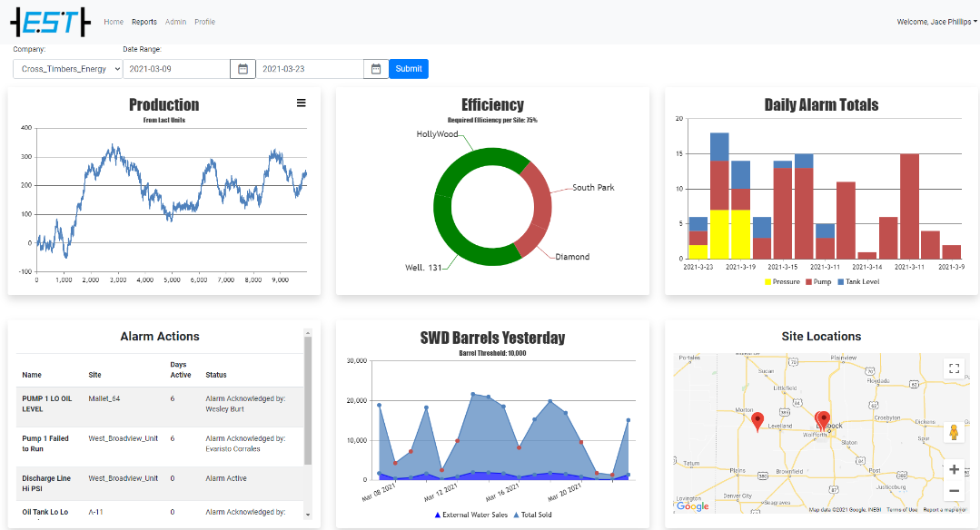This screenshot has width=980, height=530.
Task: Submit the date range filter
Action: (409, 69)
